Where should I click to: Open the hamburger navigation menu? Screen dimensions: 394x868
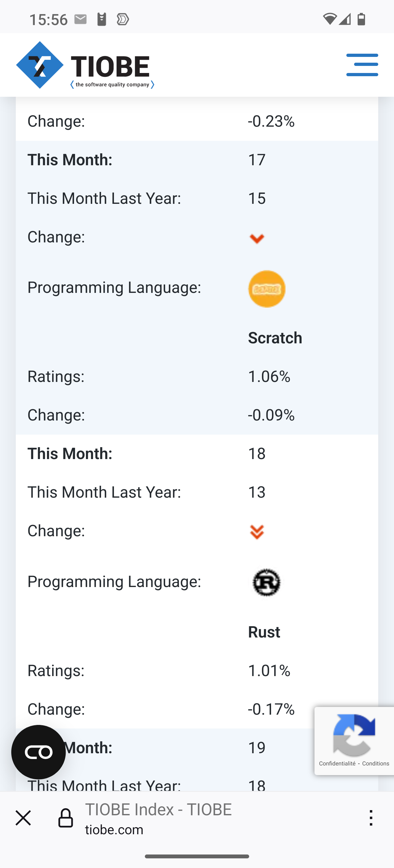(362, 65)
